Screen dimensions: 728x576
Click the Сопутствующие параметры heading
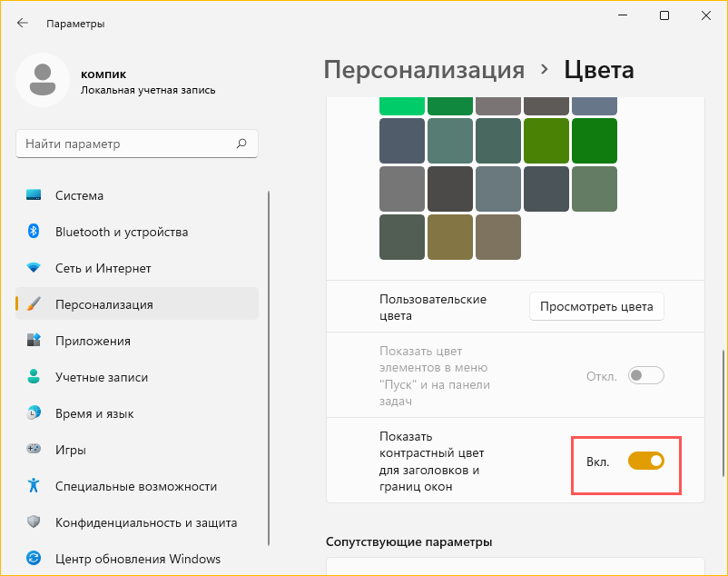pyautogui.click(x=409, y=541)
